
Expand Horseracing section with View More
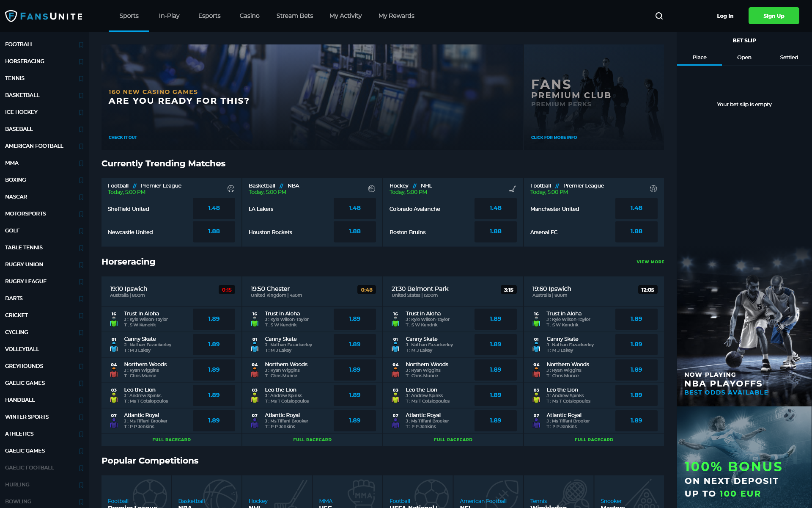click(650, 262)
